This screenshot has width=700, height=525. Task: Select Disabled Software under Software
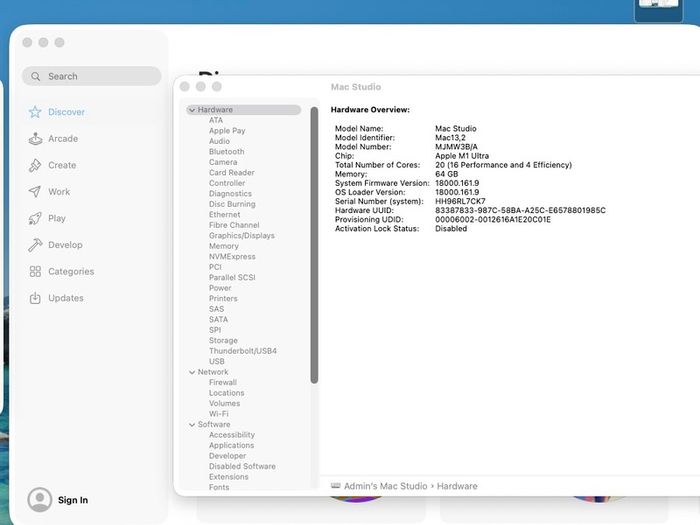(x=242, y=467)
